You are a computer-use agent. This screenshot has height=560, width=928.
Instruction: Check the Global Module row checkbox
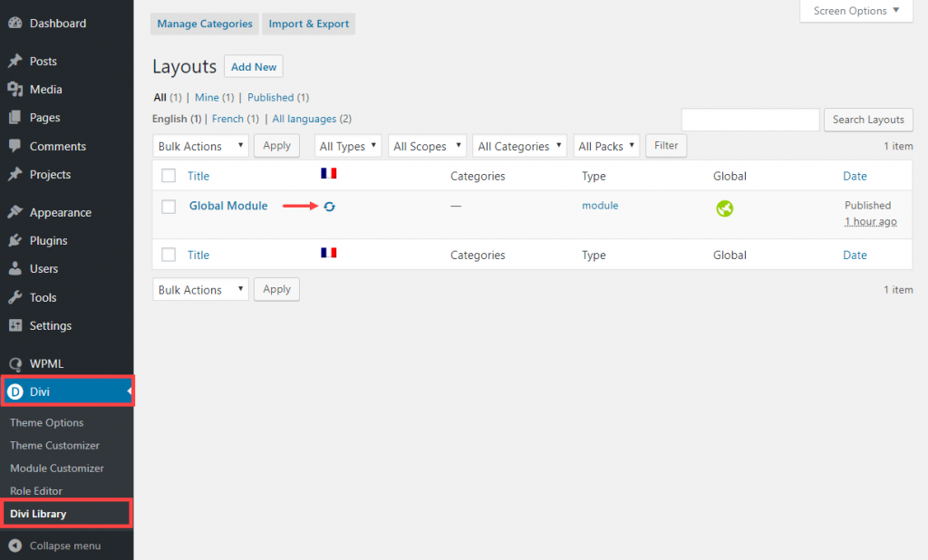click(x=169, y=206)
